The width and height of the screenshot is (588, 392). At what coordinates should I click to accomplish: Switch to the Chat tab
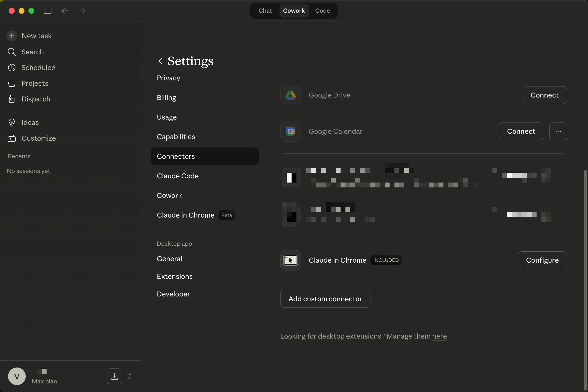(265, 11)
